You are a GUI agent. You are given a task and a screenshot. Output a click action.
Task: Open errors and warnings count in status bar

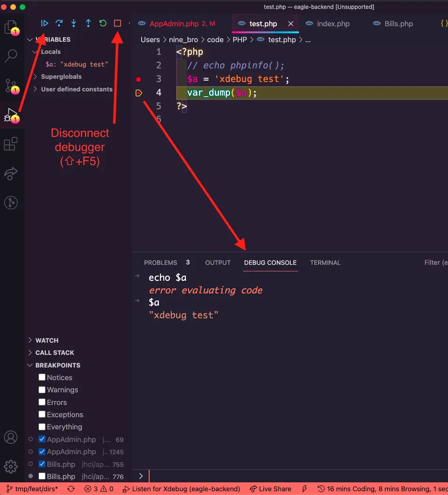[99, 489]
